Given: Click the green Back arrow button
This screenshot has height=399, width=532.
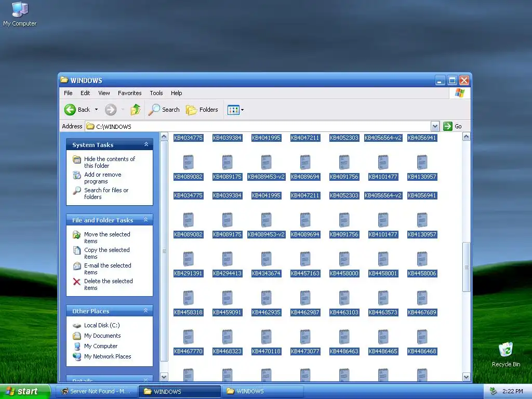Looking at the screenshot, I should [70, 110].
